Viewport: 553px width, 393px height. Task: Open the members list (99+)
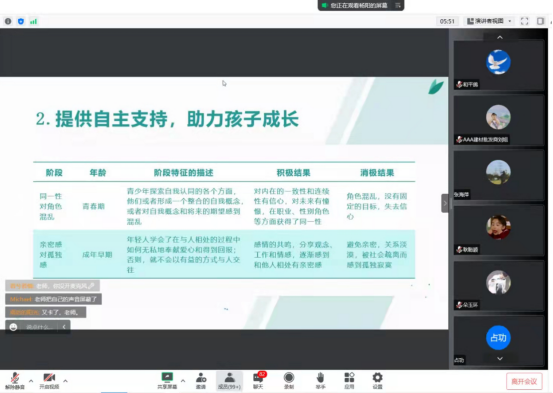point(229,380)
